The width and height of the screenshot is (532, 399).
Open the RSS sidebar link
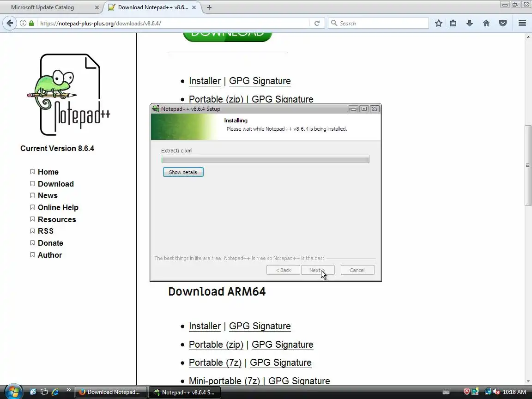tap(45, 231)
